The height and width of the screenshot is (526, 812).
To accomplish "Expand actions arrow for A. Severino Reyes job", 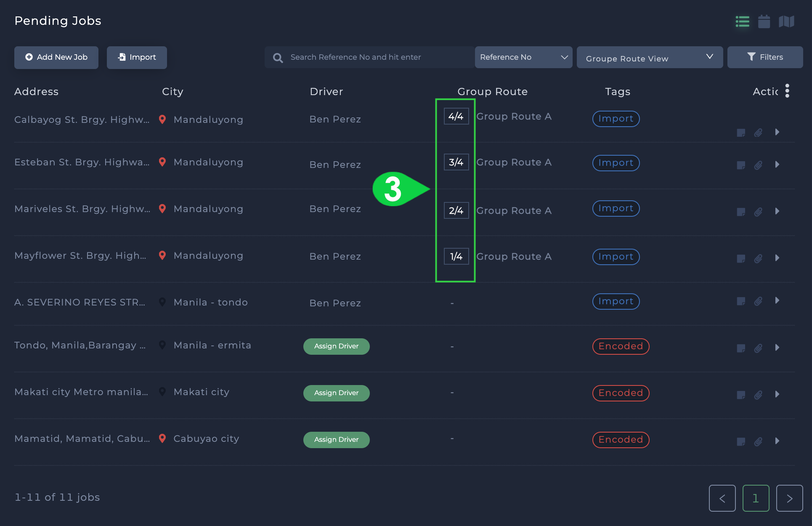I will (x=777, y=300).
